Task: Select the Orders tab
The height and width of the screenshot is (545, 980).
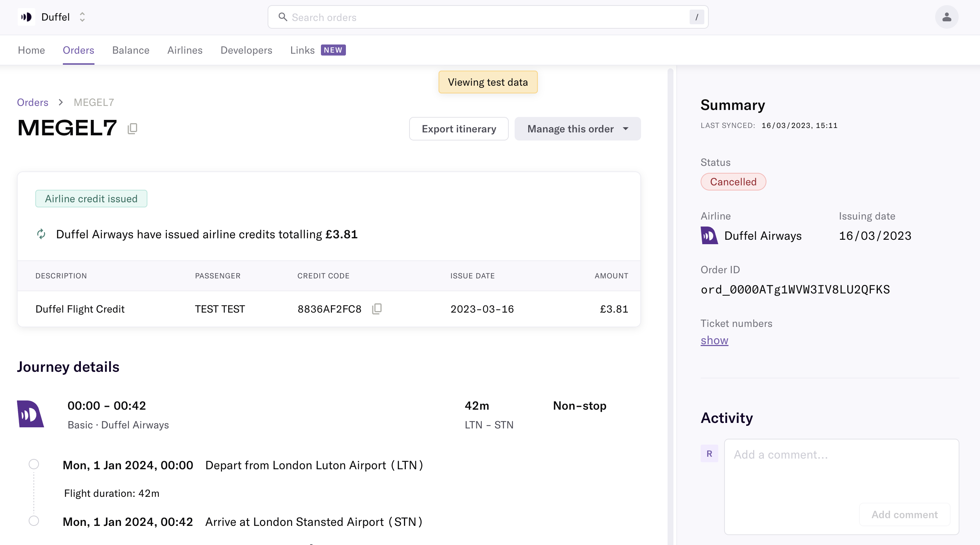Action: point(78,50)
